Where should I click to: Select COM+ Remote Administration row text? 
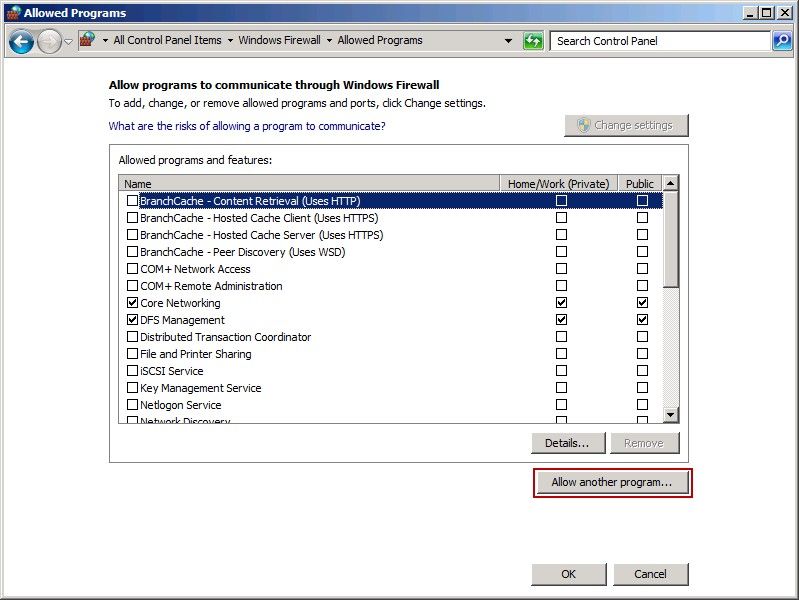[x=211, y=286]
